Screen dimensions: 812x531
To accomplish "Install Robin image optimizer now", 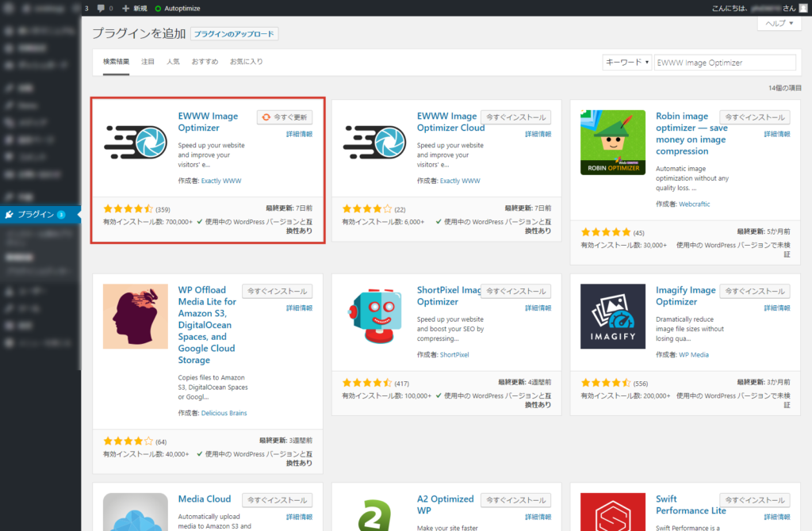I will pyautogui.click(x=755, y=117).
